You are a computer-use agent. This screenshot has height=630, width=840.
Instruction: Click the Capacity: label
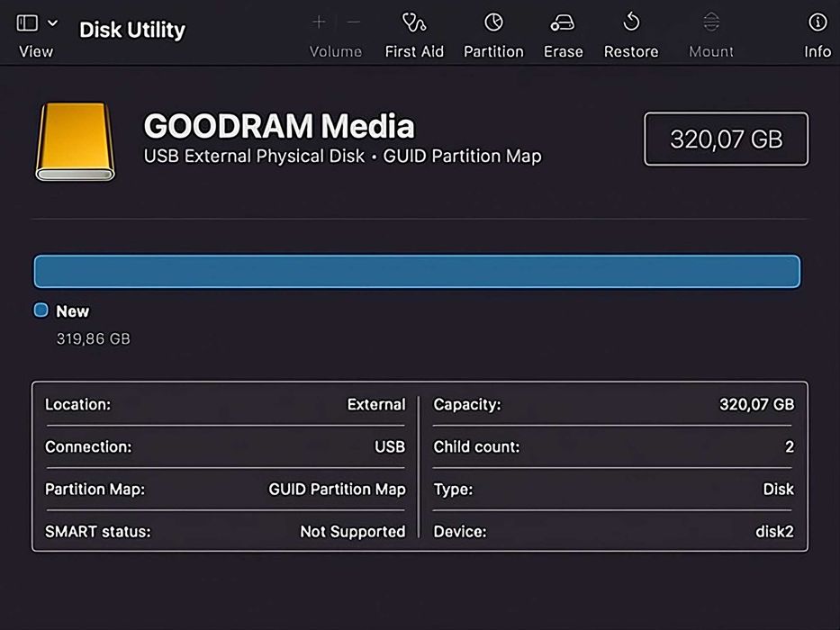pyautogui.click(x=467, y=404)
